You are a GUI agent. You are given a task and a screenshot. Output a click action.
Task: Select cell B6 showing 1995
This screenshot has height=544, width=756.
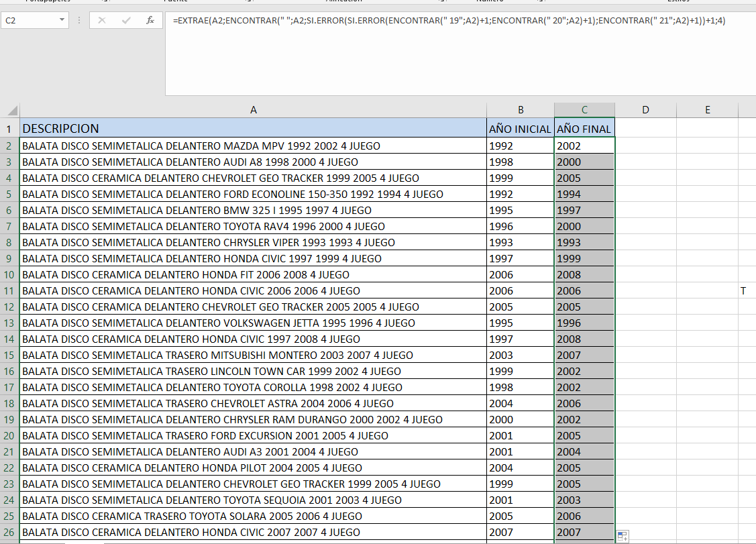(521, 210)
